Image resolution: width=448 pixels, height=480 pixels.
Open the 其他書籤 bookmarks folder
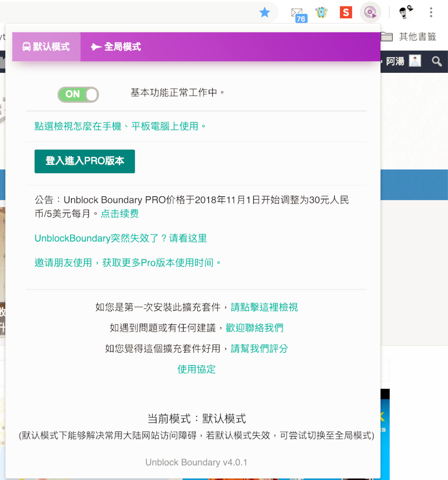click(x=409, y=37)
